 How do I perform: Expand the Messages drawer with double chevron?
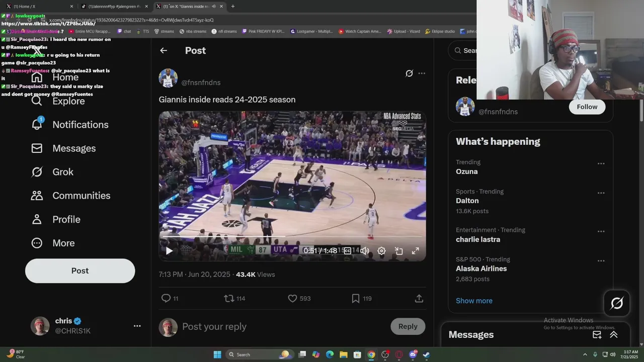pyautogui.click(x=614, y=334)
